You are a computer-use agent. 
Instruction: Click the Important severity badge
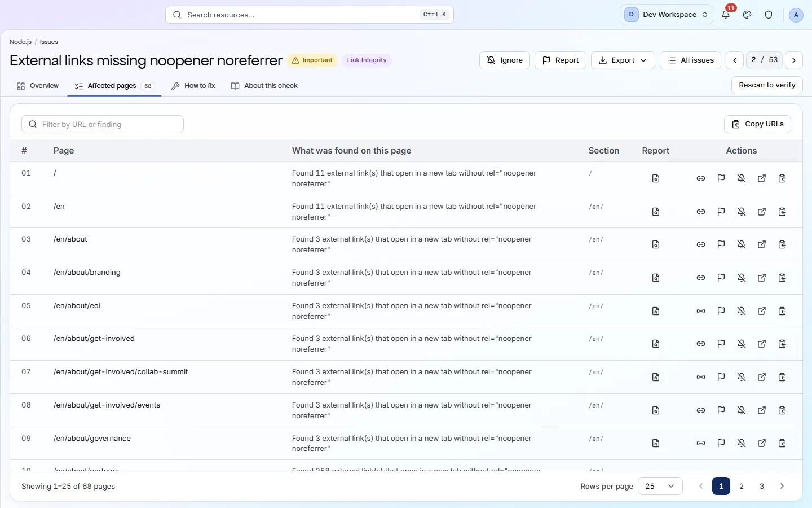coord(312,60)
